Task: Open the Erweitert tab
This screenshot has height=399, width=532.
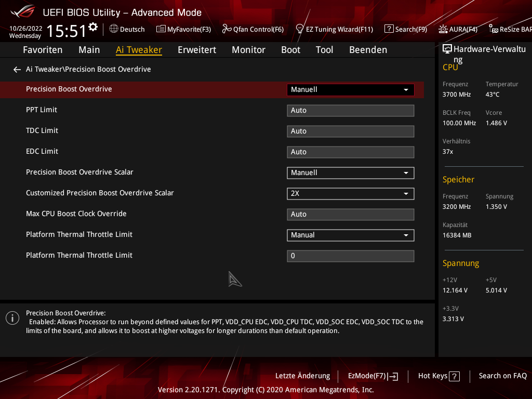Action: [197, 50]
